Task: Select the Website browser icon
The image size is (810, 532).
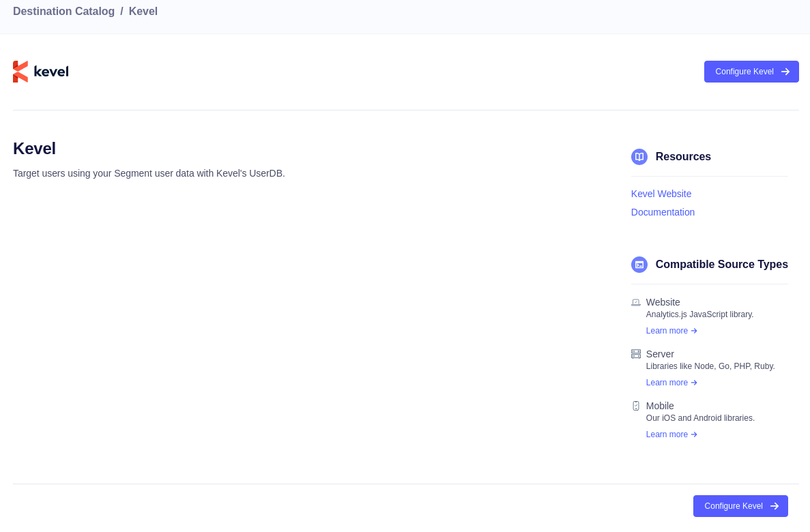Action: click(x=635, y=302)
